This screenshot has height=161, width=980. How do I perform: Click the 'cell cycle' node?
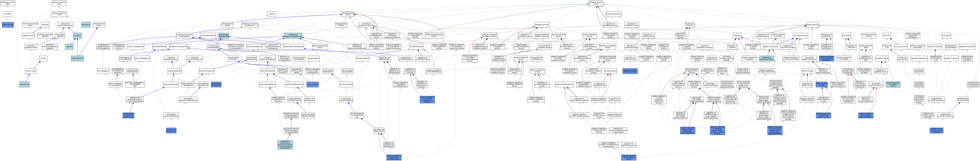[887, 35]
